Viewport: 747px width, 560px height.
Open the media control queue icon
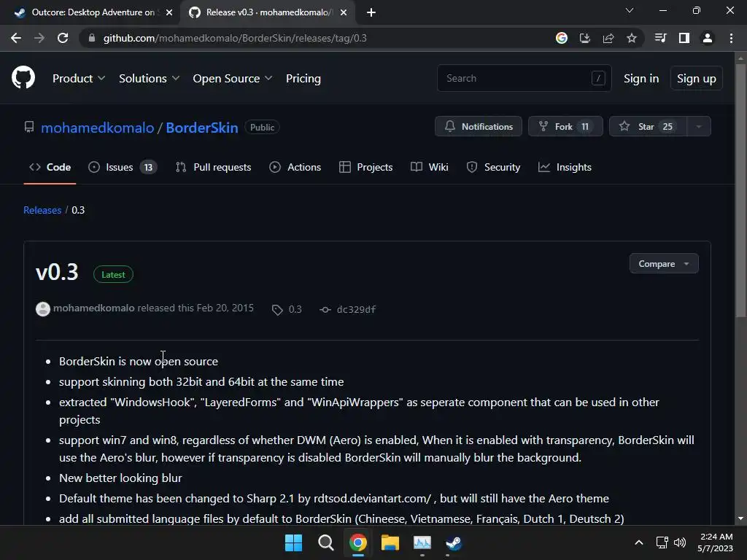[x=661, y=38]
